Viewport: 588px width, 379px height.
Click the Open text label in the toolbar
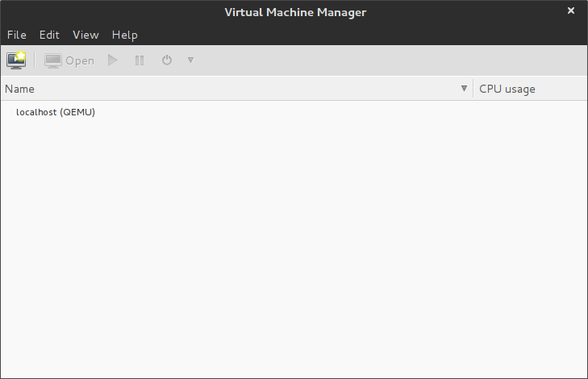click(x=80, y=60)
